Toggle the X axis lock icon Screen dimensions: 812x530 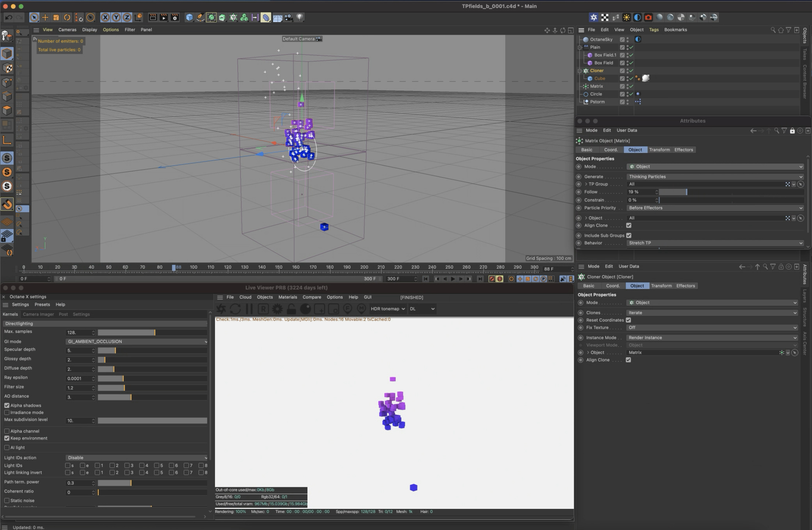(105, 17)
